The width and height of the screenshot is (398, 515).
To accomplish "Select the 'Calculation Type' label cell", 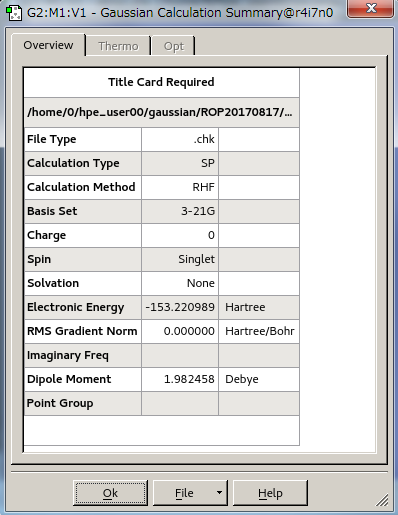I will click(83, 163).
